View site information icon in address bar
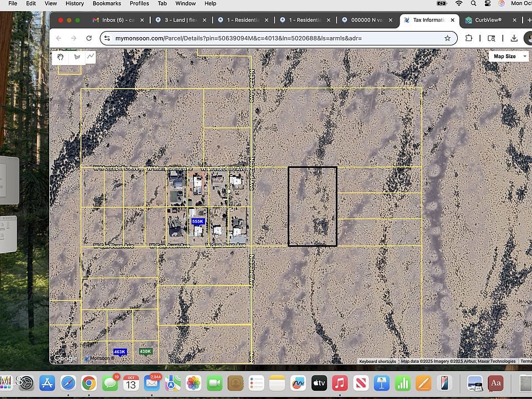Screen dimensions: 532x399 (108, 38)
